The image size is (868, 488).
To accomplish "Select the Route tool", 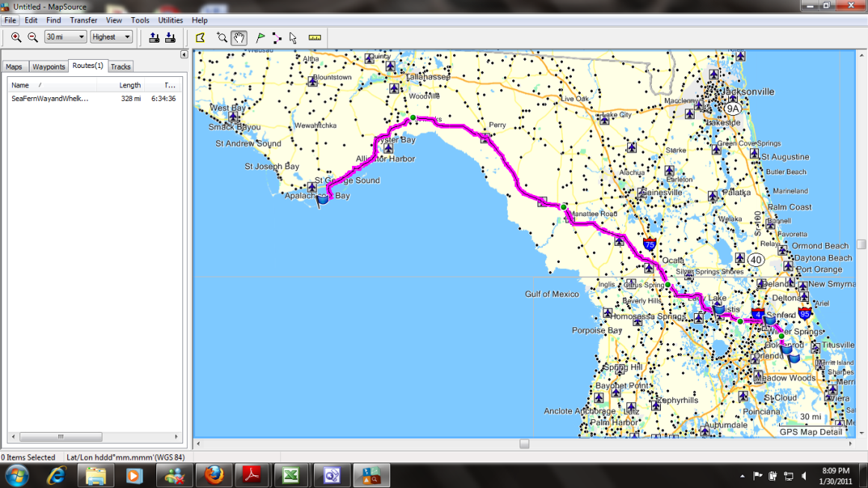I will pos(277,37).
